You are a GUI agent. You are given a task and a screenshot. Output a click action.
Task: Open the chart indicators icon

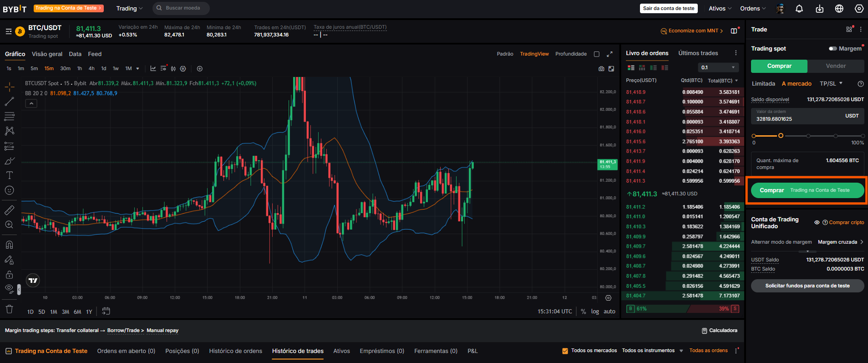point(153,69)
